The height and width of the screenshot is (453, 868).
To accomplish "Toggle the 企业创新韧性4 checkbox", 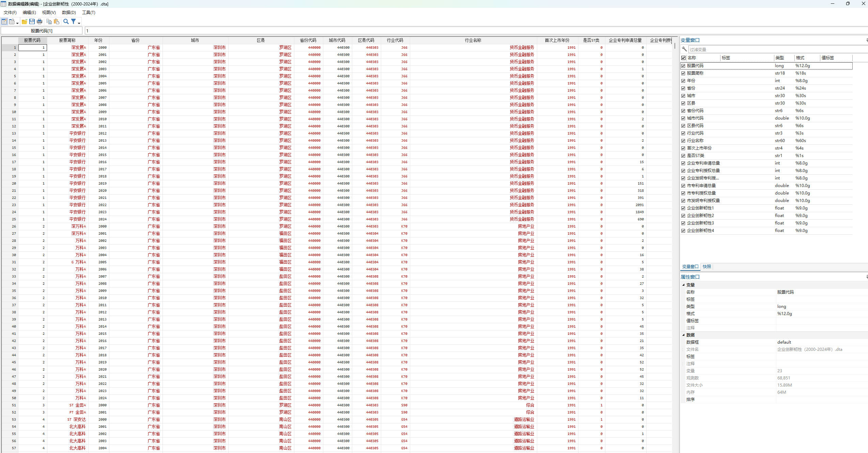I will coord(683,231).
